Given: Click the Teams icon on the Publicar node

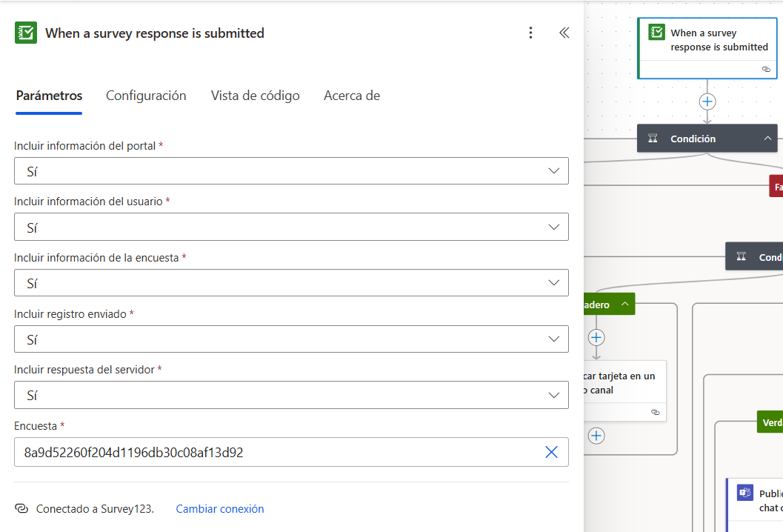Looking at the screenshot, I should tap(745, 493).
